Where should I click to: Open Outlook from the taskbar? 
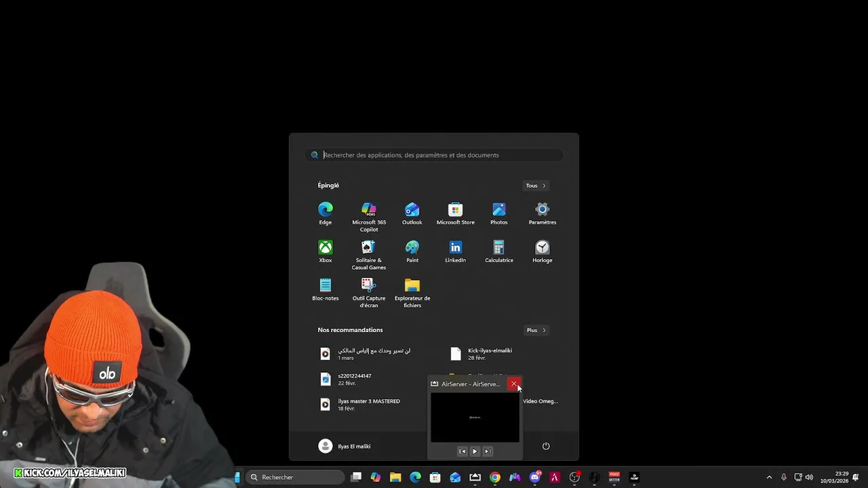[x=455, y=477]
